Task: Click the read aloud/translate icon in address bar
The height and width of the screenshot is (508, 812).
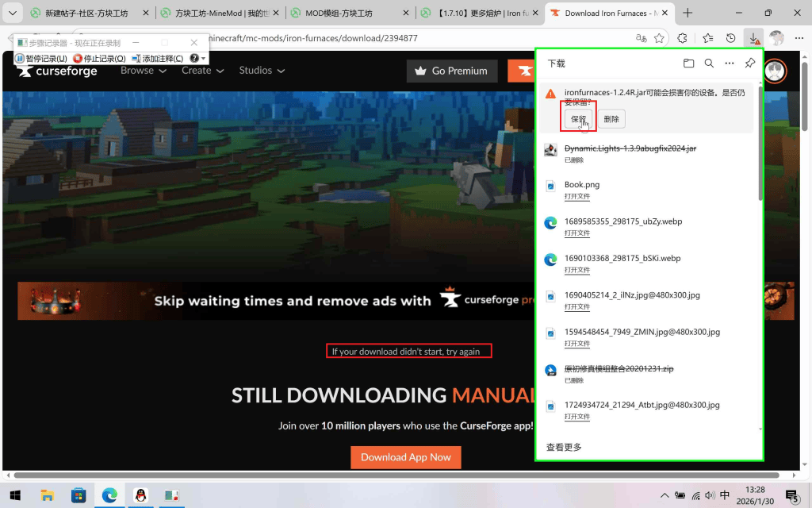Action: [642, 38]
